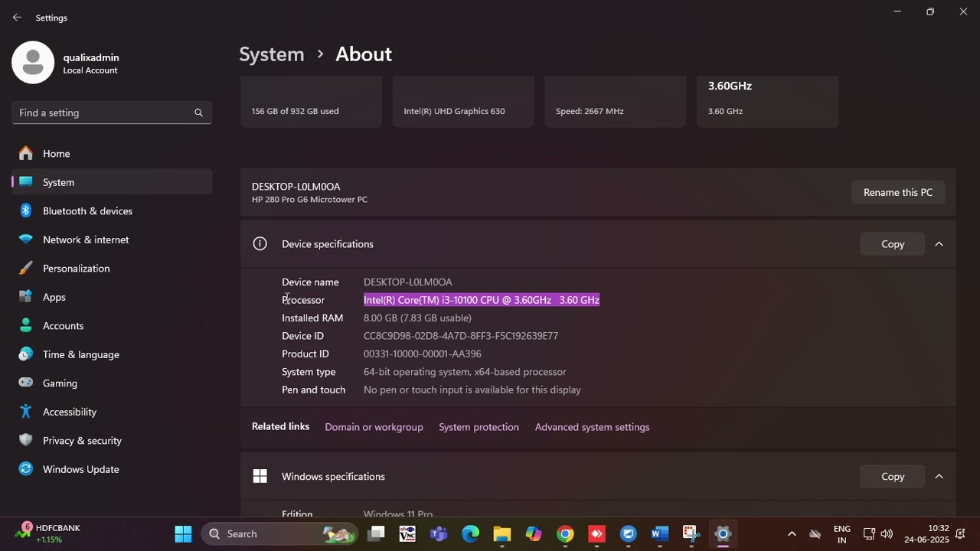Open Time & language settings

(112, 354)
